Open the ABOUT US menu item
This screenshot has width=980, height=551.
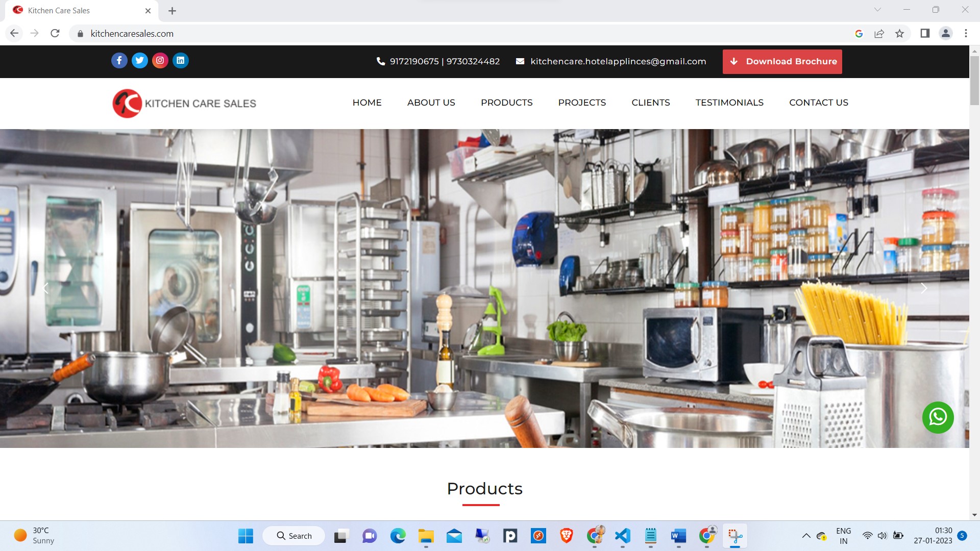point(431,103)
